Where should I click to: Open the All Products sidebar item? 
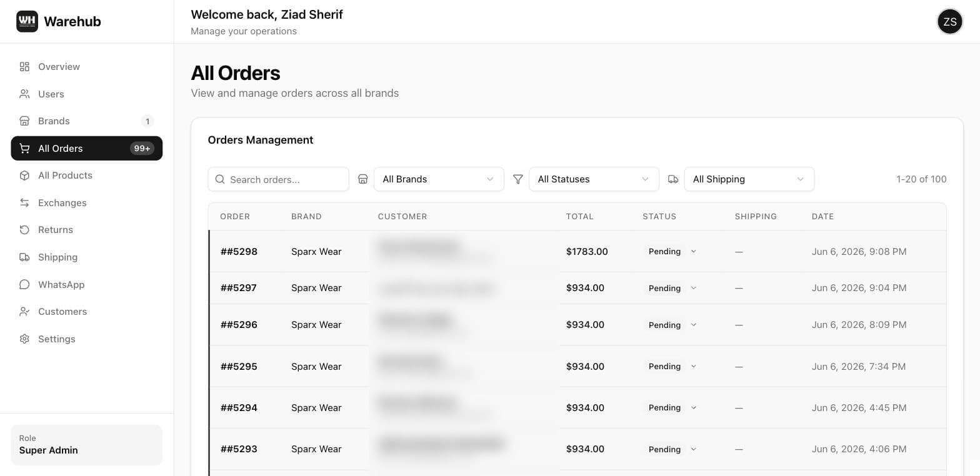click(x=86, y=175)
